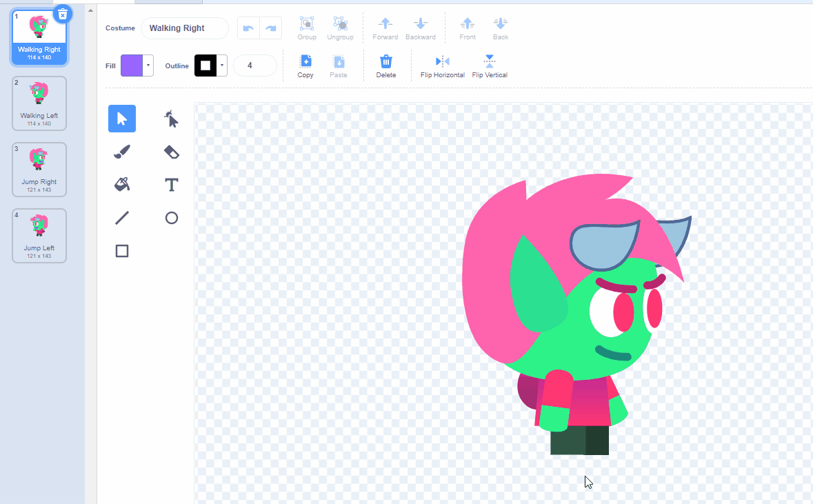
Task: Choose the Circle tool
Action: pos(171,218)
